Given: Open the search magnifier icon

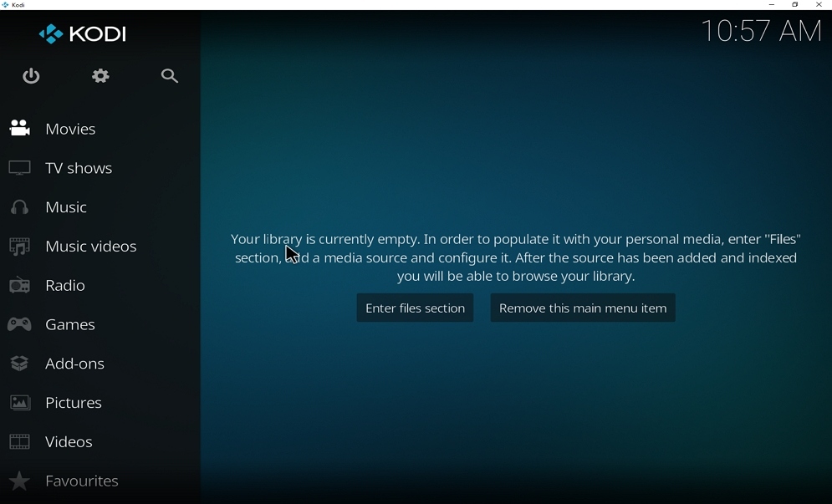Looking at the screenshot, I should (x=169, y=76).
